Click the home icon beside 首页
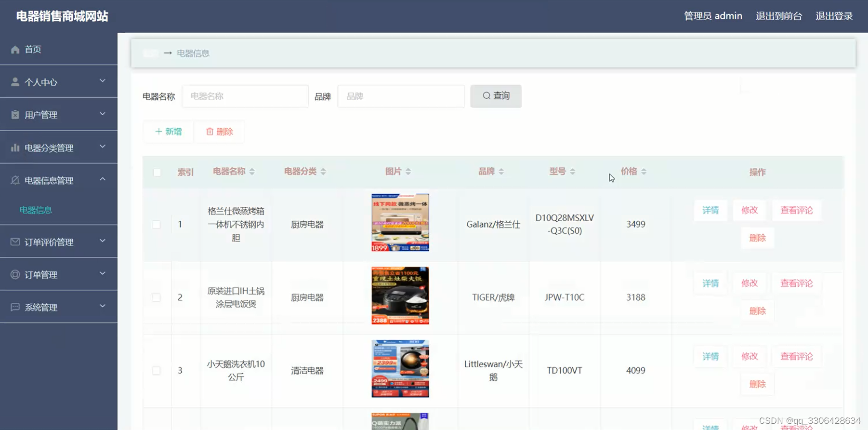Image resolution: width=868 pixels, height=430 pixels. pos(15,49)
